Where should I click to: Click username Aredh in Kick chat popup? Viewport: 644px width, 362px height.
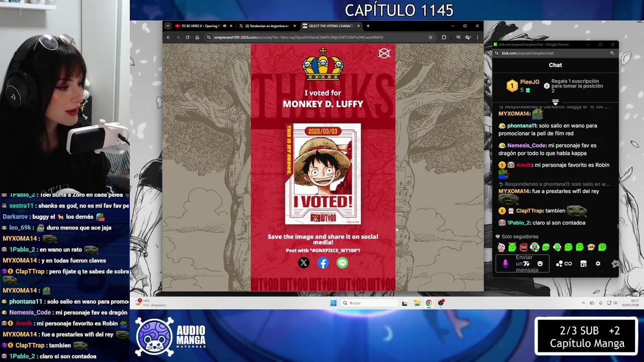click(x=523, y=165)
